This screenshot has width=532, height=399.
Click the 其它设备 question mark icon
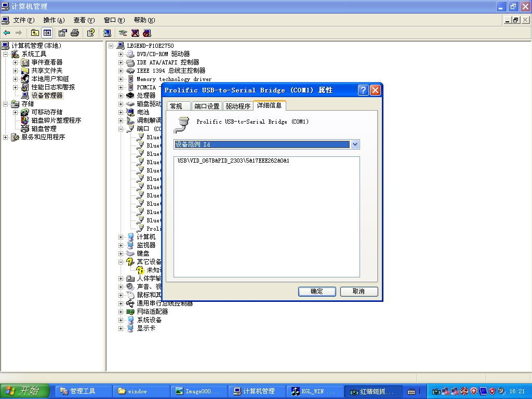pyautogui.click(x=130, y=262)
